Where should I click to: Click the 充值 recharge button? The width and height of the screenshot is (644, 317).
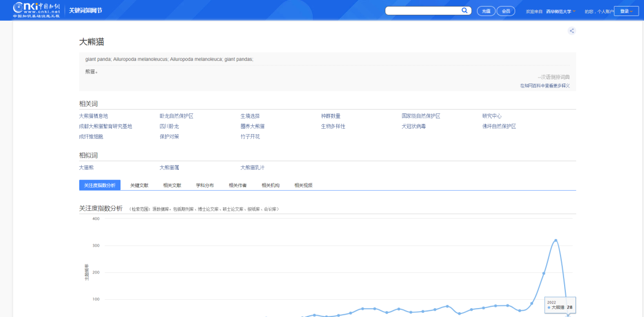coord(486,11)
